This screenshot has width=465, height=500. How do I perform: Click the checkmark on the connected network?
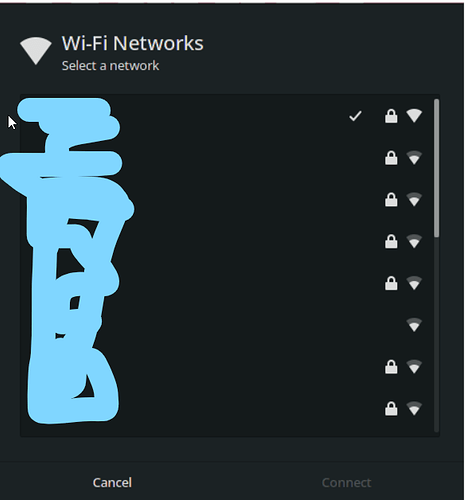355,116
